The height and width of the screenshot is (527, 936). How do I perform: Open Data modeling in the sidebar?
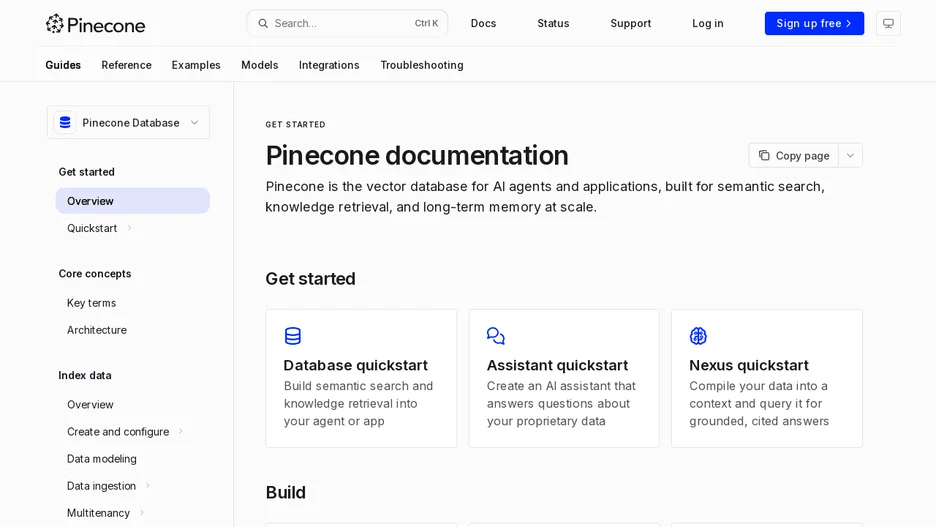(x=101, y=459)
